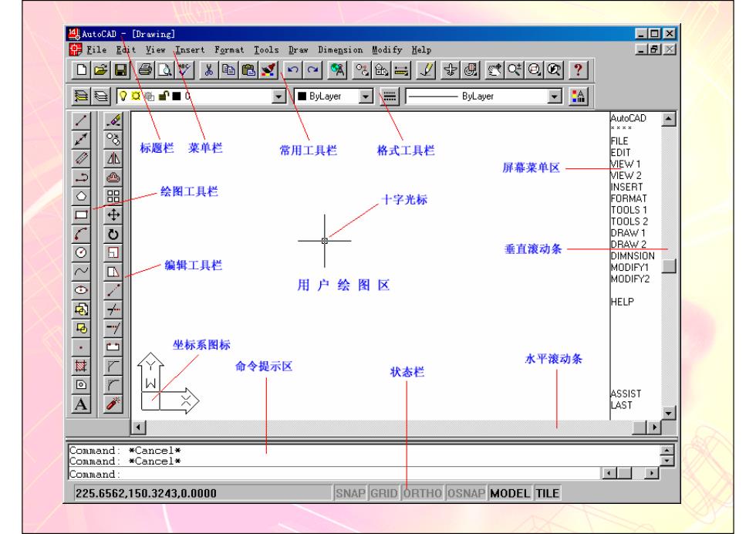Select the Text 'A' tool
756x534 pixels.
click(81, 404)
